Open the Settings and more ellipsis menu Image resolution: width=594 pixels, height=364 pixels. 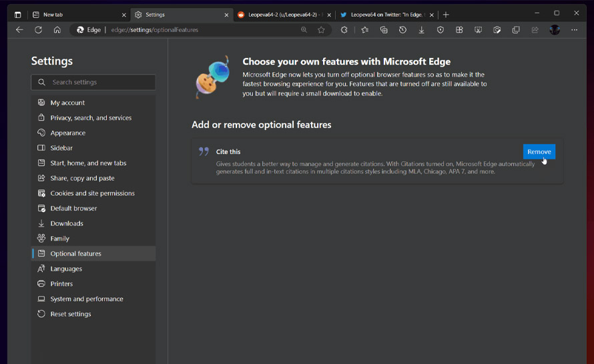574,30
